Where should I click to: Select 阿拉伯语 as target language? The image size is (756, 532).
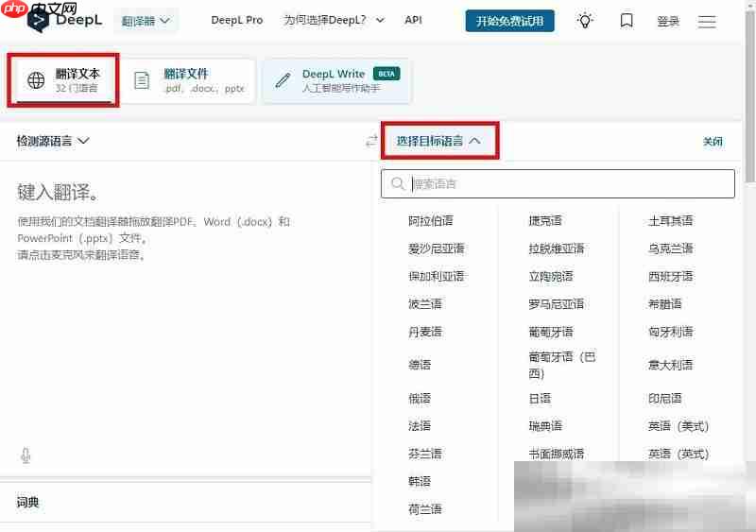431,221
